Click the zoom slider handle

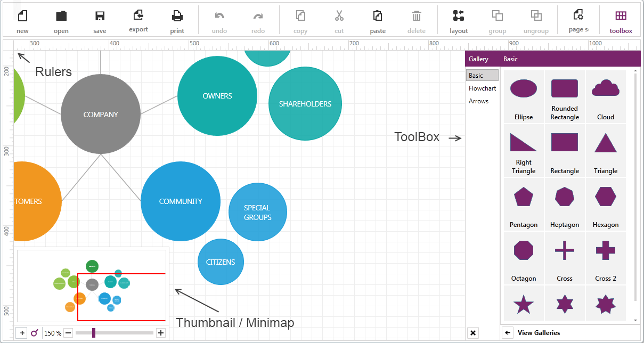tap(94, 333)
